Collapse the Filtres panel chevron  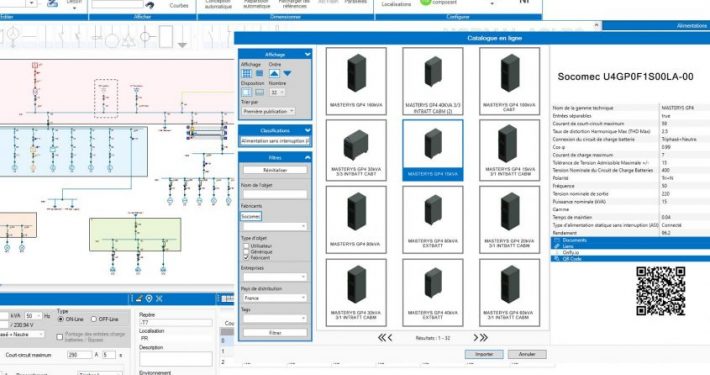click(307, 157)
